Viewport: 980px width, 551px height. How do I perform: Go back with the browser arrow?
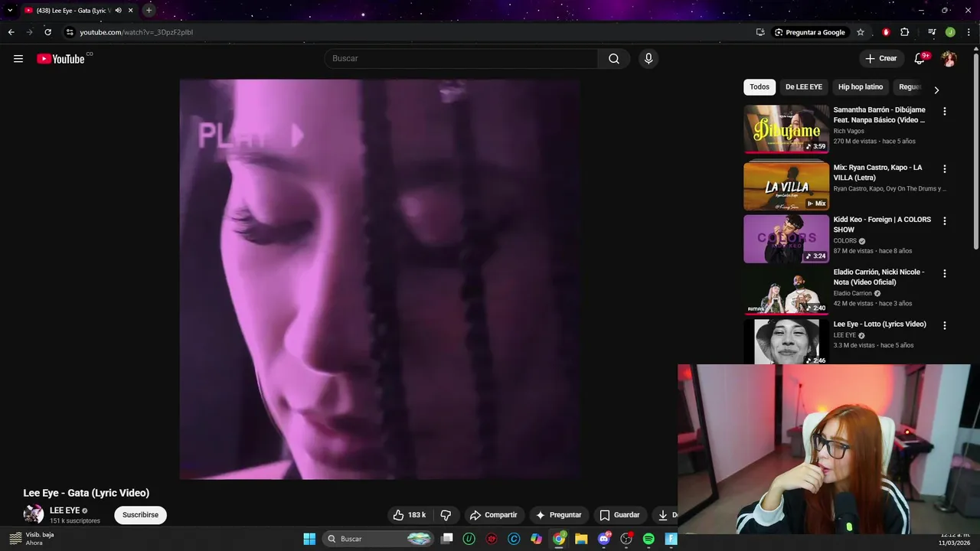(11, 32)
